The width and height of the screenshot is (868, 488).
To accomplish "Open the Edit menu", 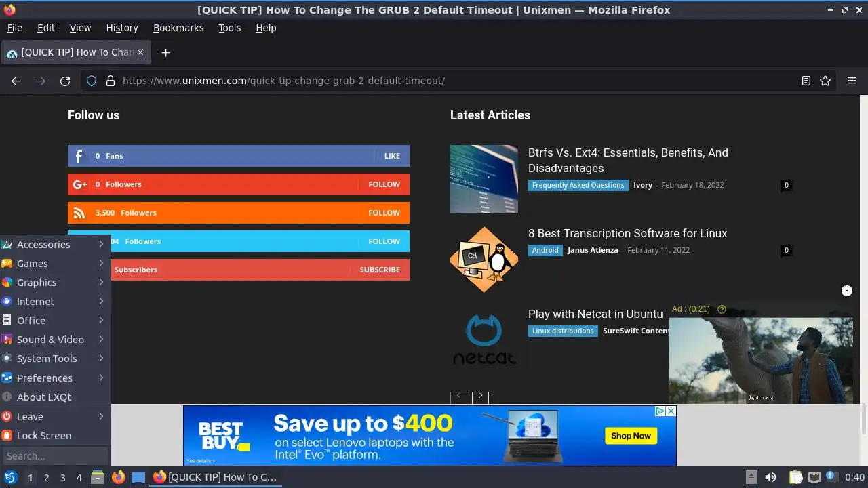I will point(46,28).
